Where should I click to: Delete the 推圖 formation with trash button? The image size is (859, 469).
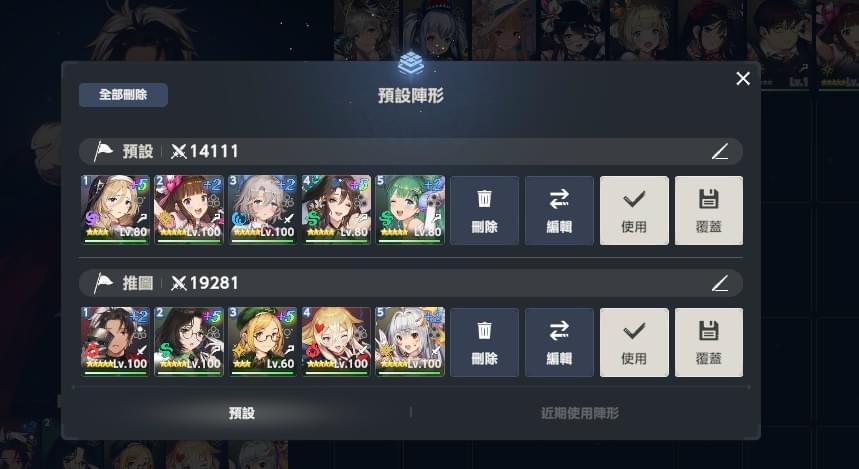coord(484,342)
